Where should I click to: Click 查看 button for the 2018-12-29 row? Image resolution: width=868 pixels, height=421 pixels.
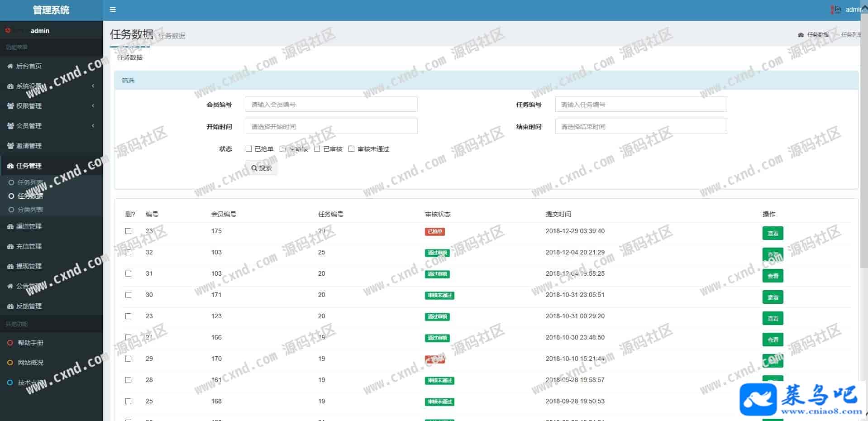tap(773, 233)
